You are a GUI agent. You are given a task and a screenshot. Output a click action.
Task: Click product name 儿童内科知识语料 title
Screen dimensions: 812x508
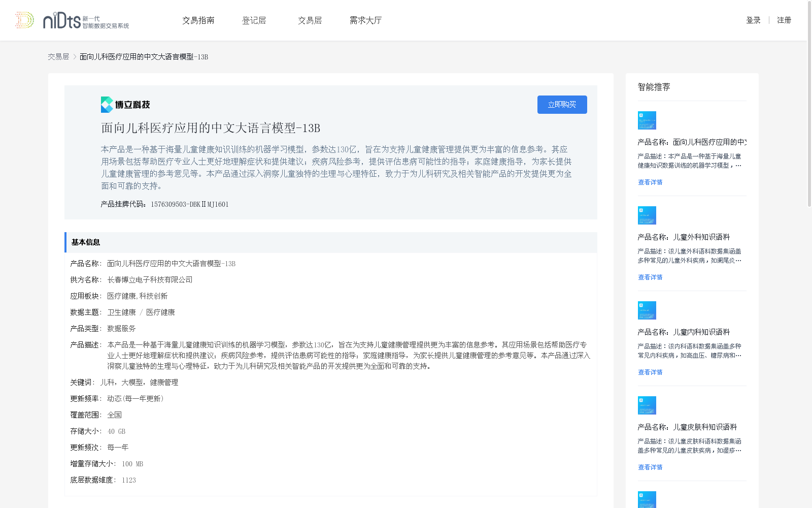(x=684, y=332)
